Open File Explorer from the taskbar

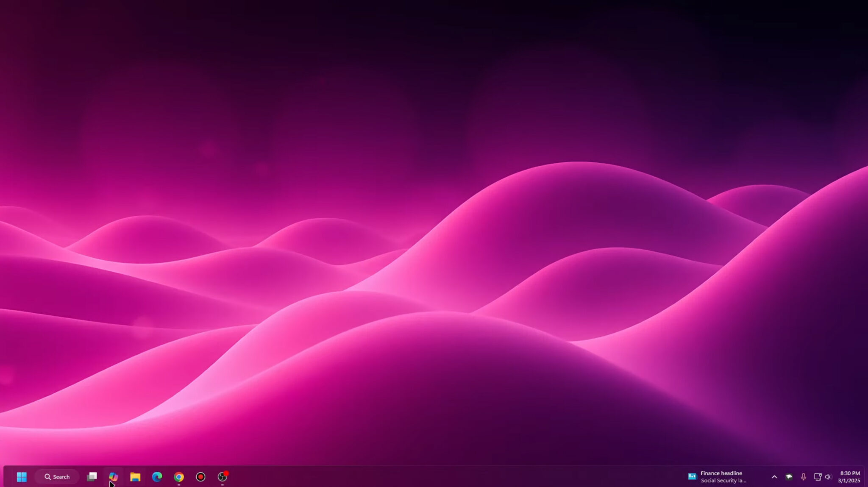click(135, 476)
